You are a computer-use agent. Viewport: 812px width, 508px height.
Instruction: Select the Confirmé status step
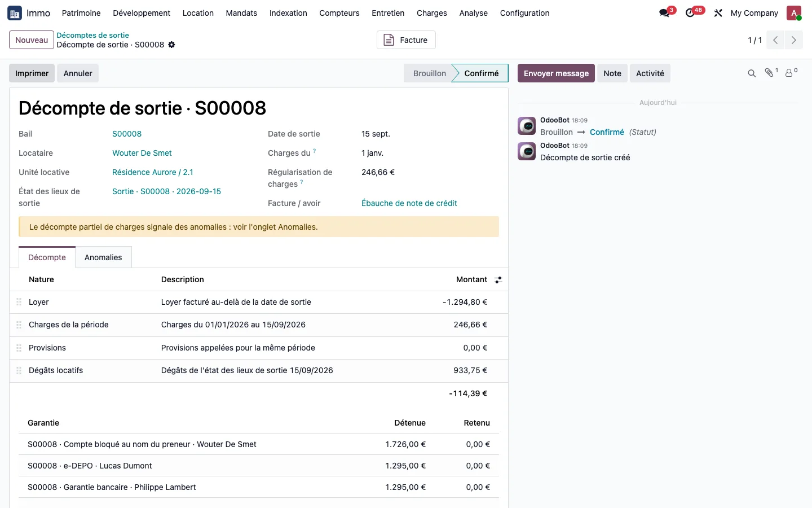(481, 73)
